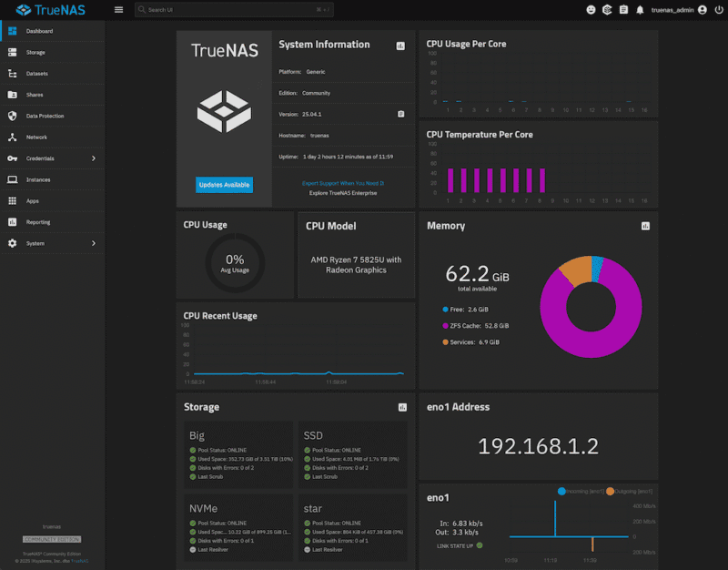This screenshot has width=728, height=570.
Task: Click the purple ZFS Cache legend dot
Action: 445,326
